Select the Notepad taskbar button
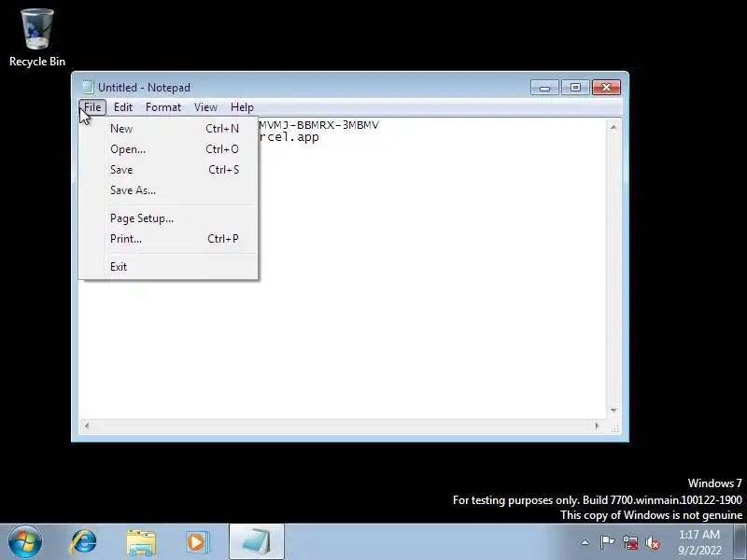Image resolution: width=747 pixels, height=560 pixels. tap(256, 542)
